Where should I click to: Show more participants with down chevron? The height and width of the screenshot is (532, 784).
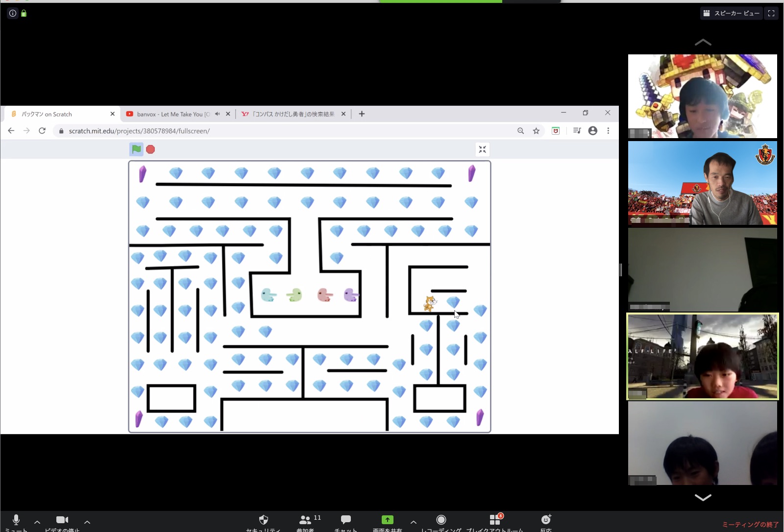click(x=703, y=497)
